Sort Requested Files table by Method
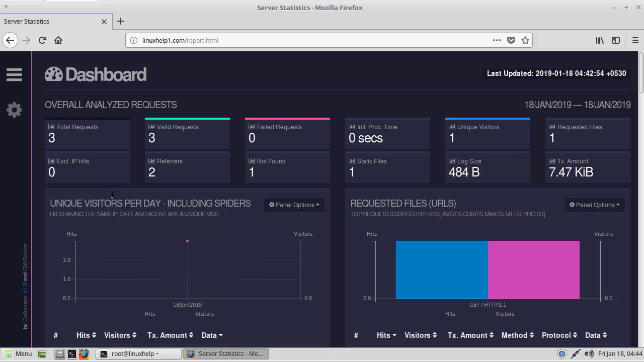 [x=518, y=335]
